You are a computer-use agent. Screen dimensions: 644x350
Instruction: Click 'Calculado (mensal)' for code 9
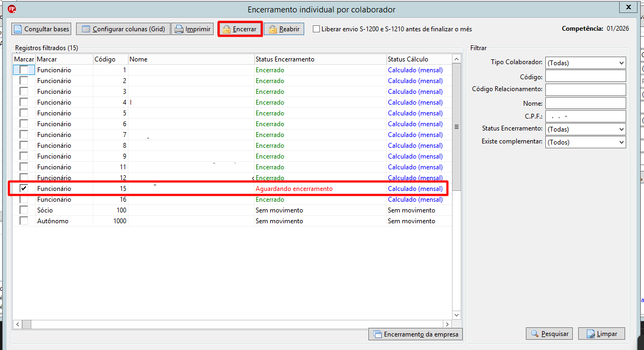coord(415,156)
